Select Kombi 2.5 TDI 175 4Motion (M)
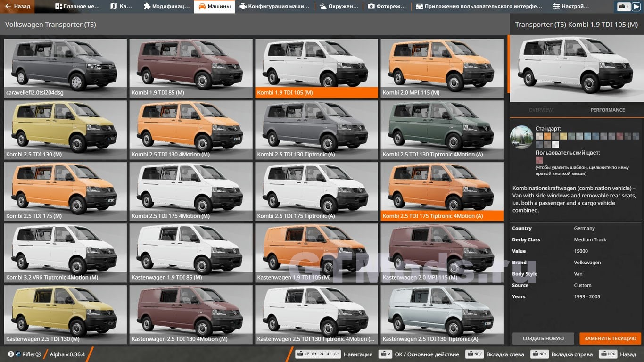The image size is (644, 362). (191, 191)
